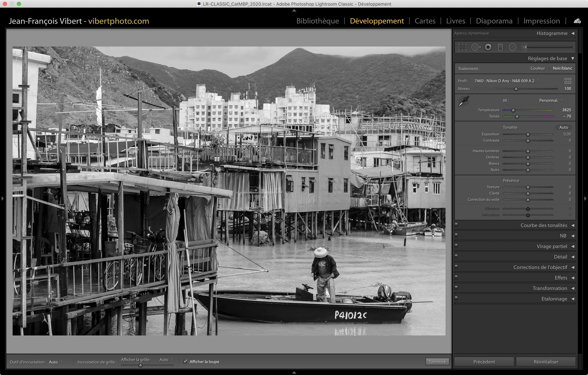Activate the Red Eye Correction tool
Screen dimensions: 588x375
point(488,47)
